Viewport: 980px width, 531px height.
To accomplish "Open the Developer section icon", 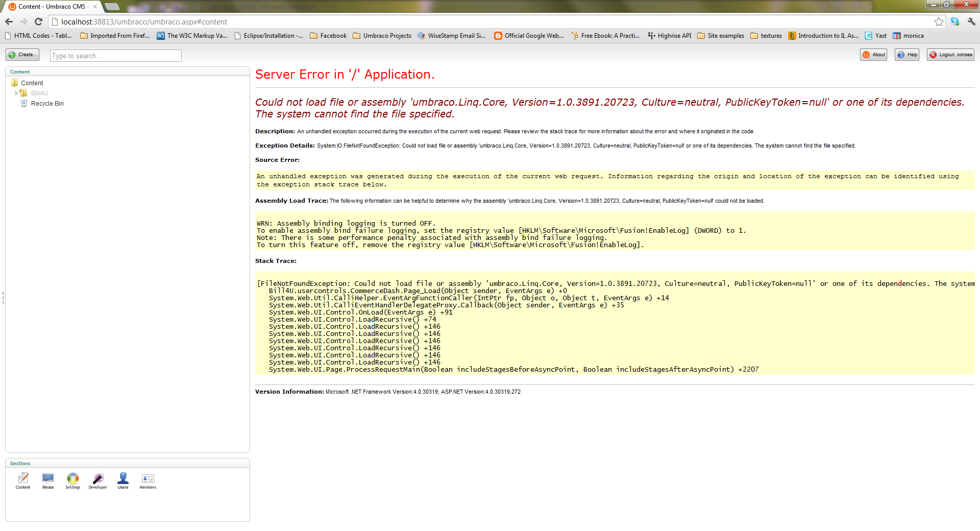I will 98,480.
